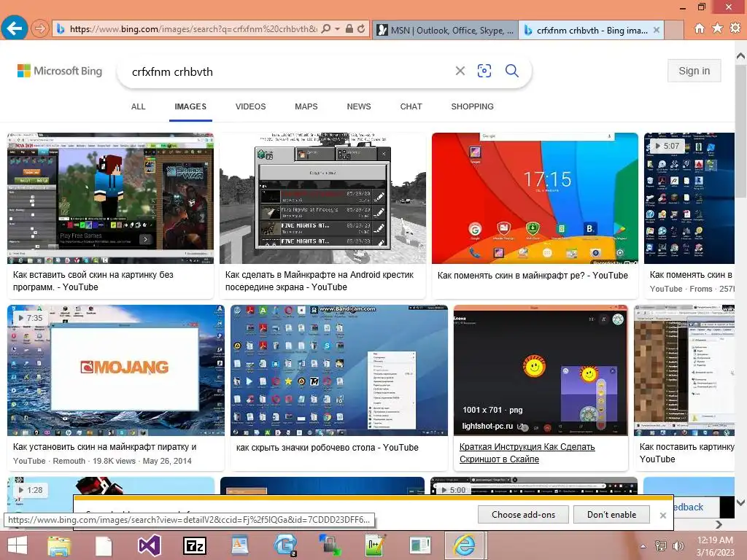This screenshot has height=560, width=747.
Task: Open Favorites star icon
Action: pyautogui.click(x=717, y=28)
